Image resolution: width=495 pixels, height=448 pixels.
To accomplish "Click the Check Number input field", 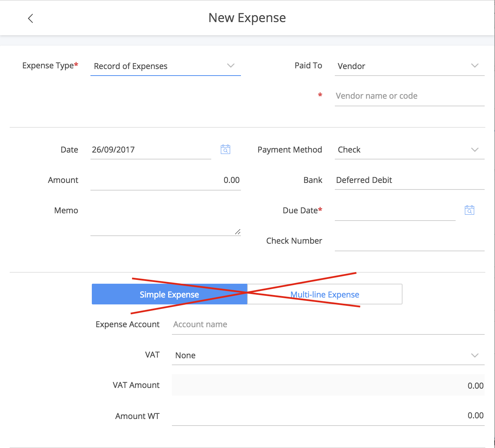I will point(410,241).
